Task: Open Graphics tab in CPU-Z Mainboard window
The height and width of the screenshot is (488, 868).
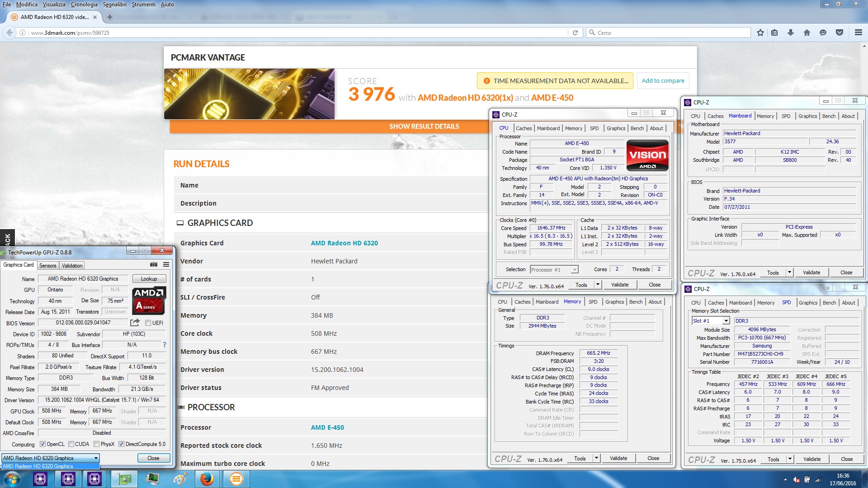Action: 807,116
